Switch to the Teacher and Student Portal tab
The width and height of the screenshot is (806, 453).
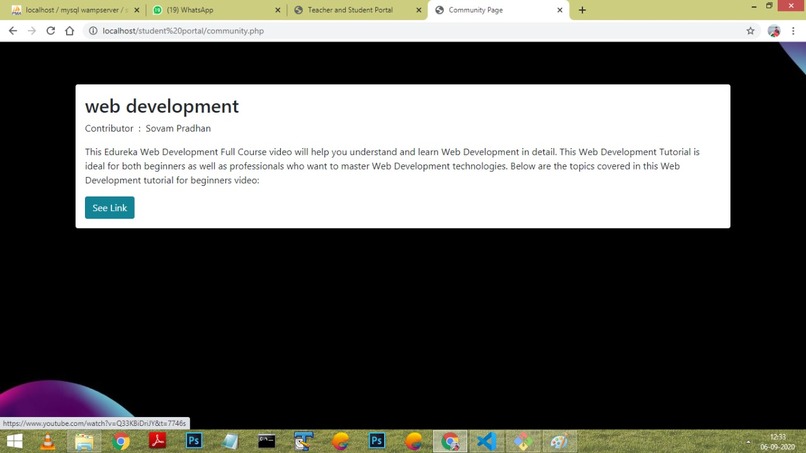357,10
